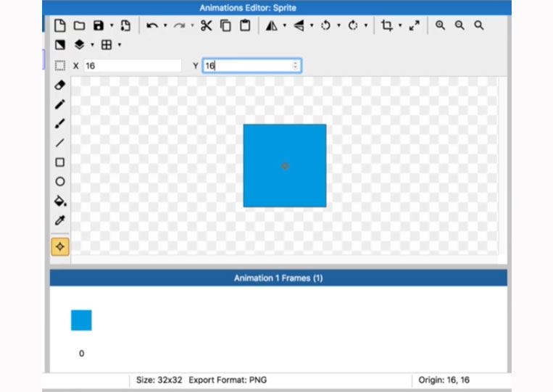Click the Y field stepper arrows
Image resolution: width=553 pixels, height=392 pixels.
[295, 66]
